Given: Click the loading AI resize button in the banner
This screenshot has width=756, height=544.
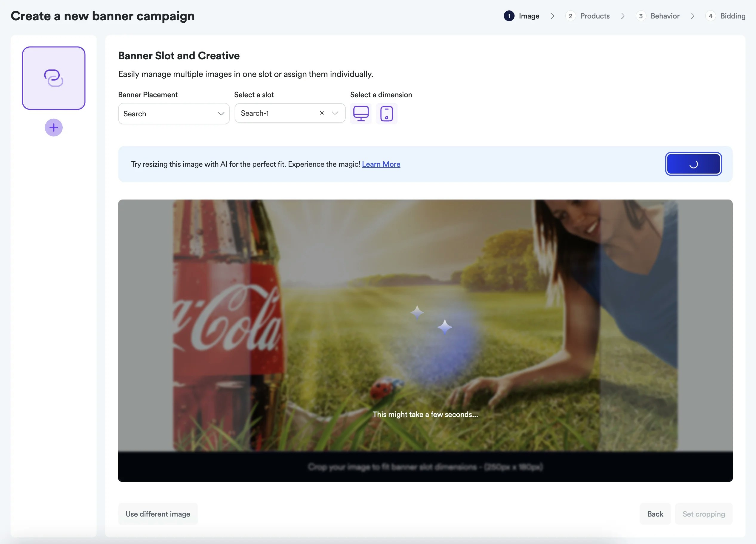Looking at the screenshot, I should click(x=693, y=163).
